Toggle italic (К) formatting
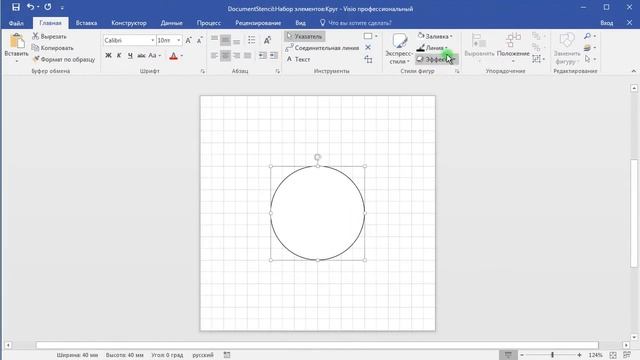This screenshot has height=360, width=640. pyautogui.click(x=119, y=56)
